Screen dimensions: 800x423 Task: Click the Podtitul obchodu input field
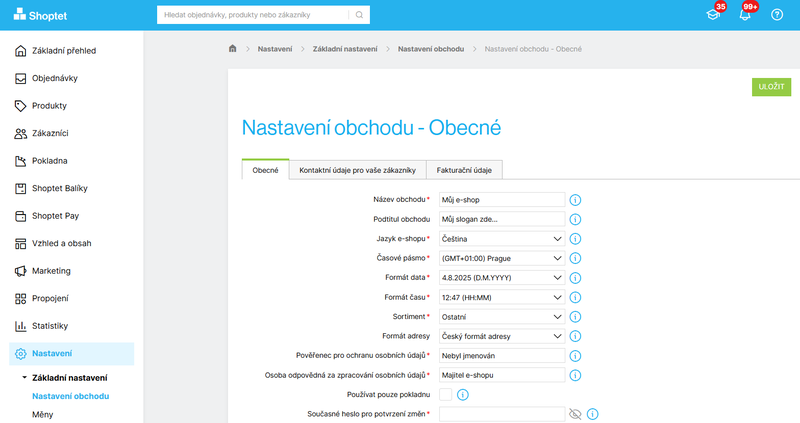point(502,219)
